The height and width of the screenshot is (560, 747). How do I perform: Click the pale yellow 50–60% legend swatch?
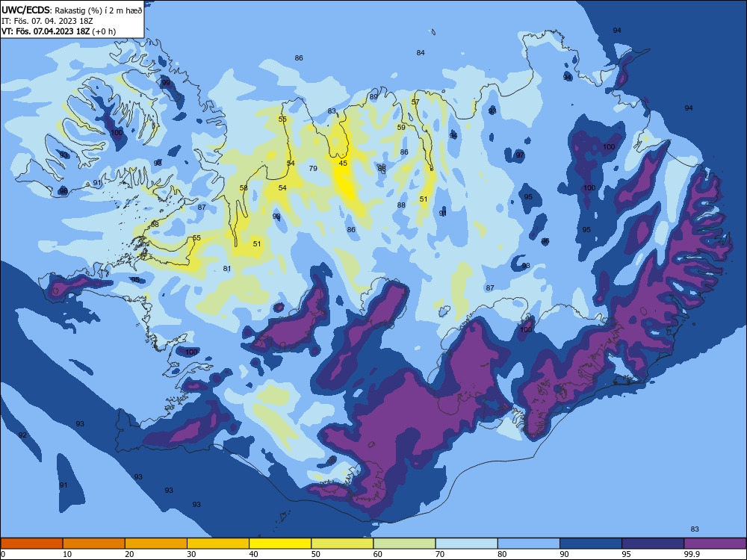[x=342, y=544]
